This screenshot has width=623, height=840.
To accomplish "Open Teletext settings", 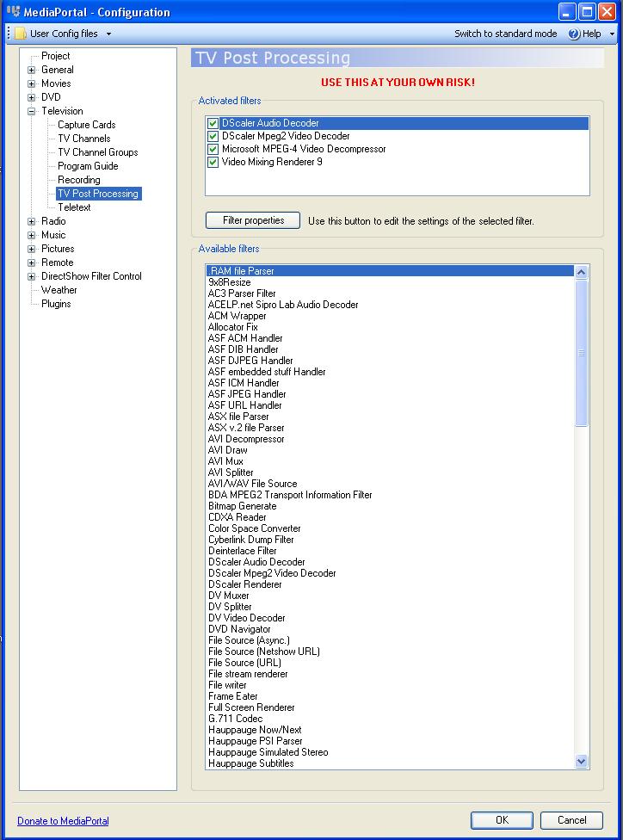I will [75, 207].
